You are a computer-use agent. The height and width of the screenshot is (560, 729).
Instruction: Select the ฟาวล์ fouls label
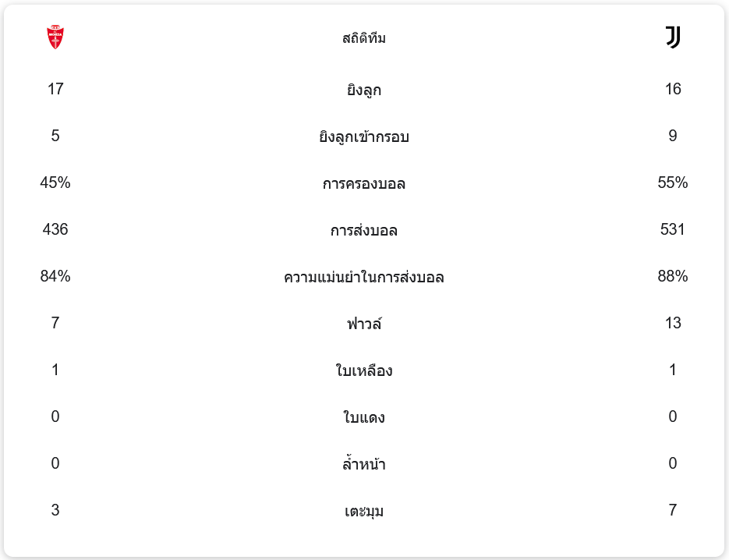(364, 324)
